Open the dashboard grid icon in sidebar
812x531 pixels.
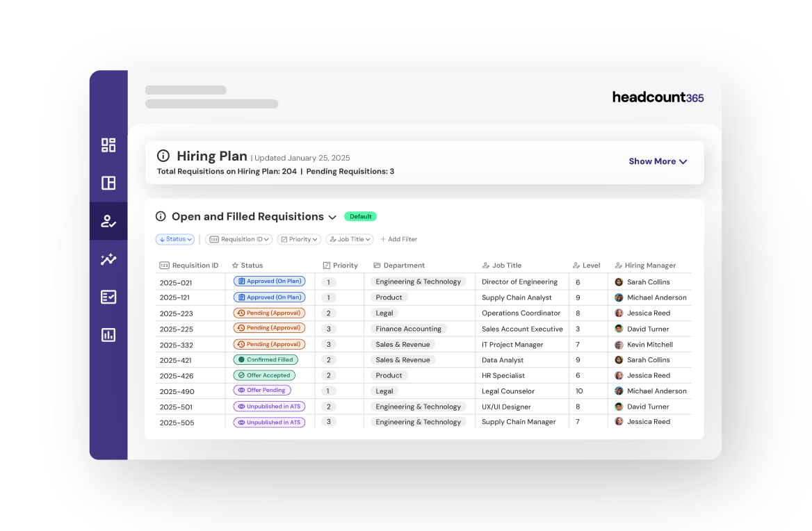108,145
